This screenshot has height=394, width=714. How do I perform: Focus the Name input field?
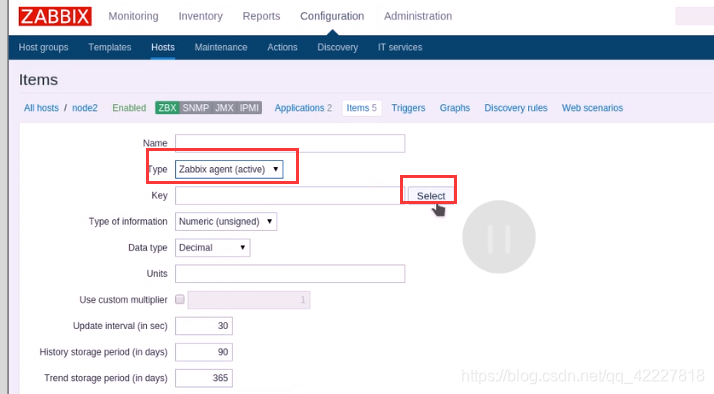point(290,143)
